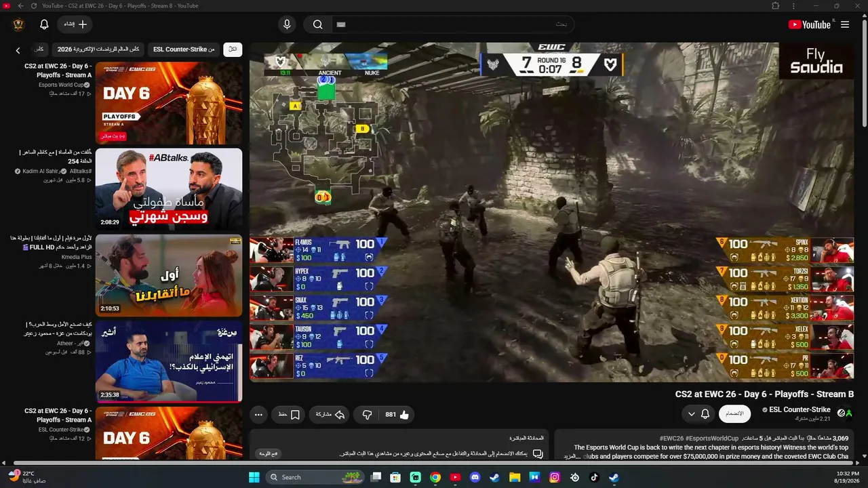Open the browser extensions puzzle icon
Image resolution: width=868 pixels, height=488 pixels.
[775, 6]
